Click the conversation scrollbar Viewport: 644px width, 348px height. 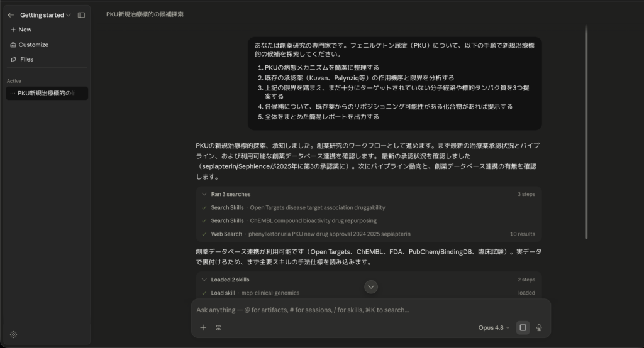pyautogui.click(x=586, y=132)
